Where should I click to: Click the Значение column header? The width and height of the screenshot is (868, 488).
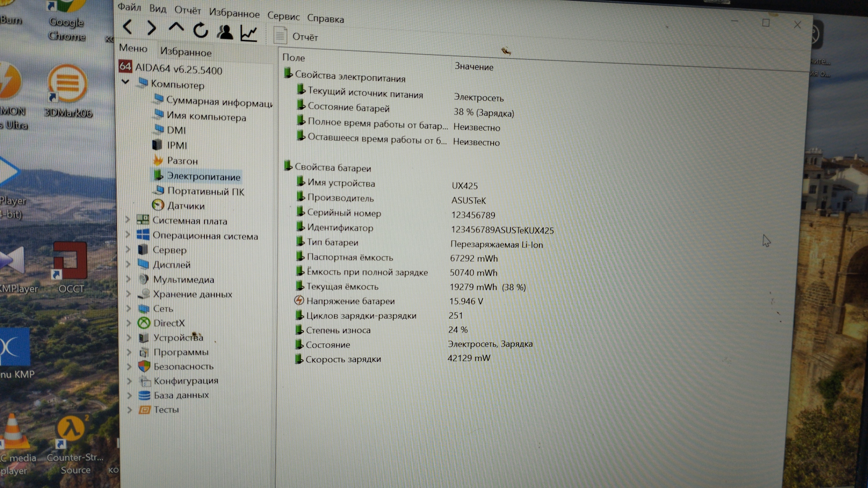[474, 67]
